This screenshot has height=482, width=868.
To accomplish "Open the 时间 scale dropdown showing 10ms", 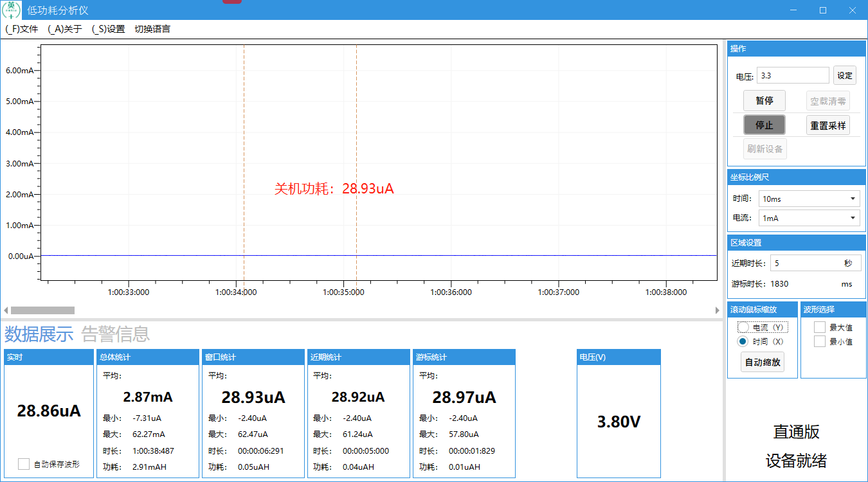I will pyautogui.click(x=809, y=199).
